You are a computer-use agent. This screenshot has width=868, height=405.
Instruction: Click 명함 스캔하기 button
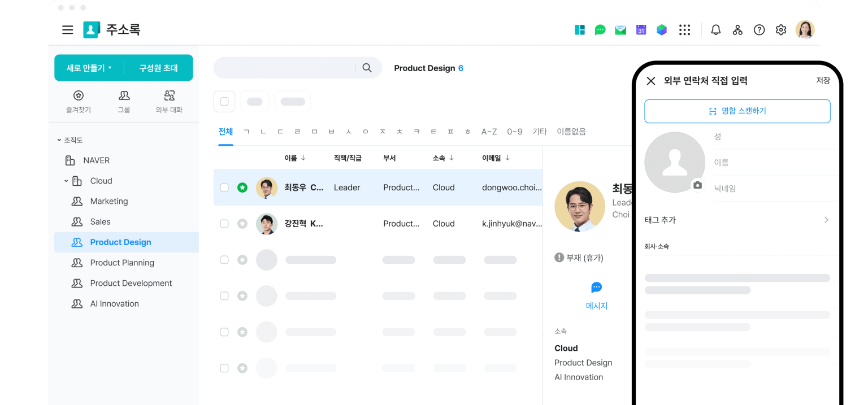pyautogui.click(x=737, y=111)
